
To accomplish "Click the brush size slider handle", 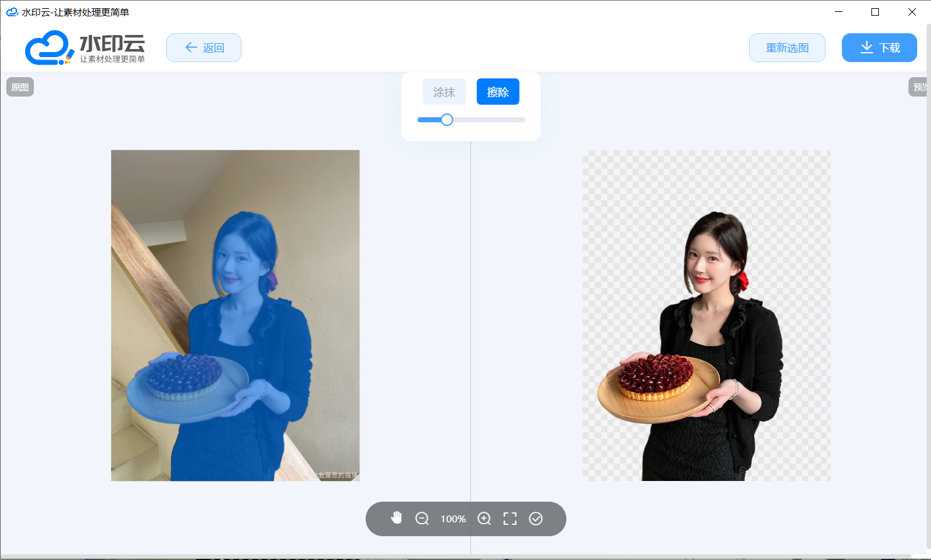I will (x=447, y=120).
